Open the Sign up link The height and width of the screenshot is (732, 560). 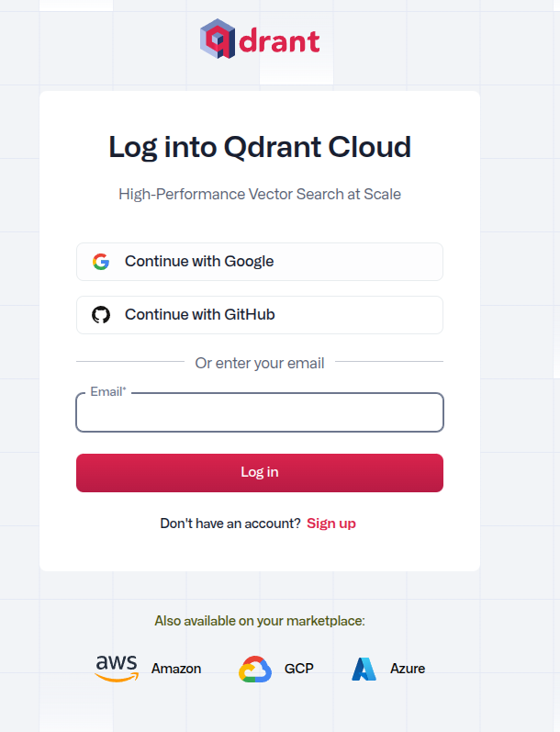(331, 524)
